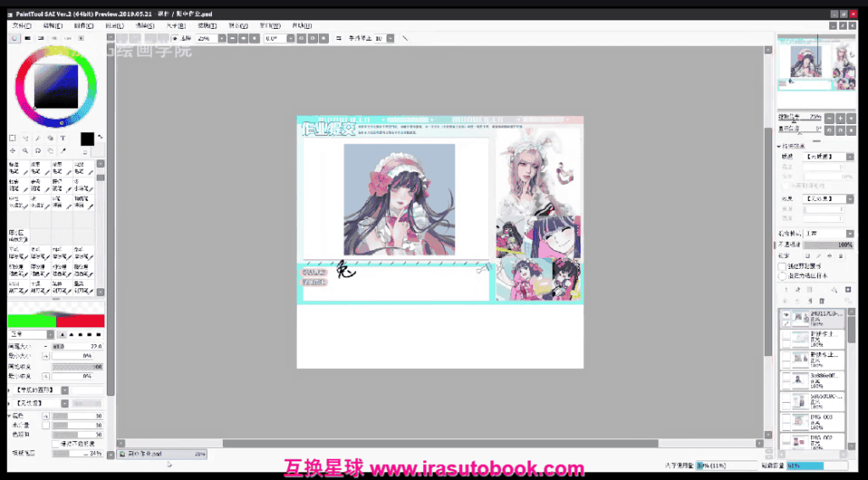Zoom out from the navigator panel
868x480 pixels.
click(x=829, y=118)
